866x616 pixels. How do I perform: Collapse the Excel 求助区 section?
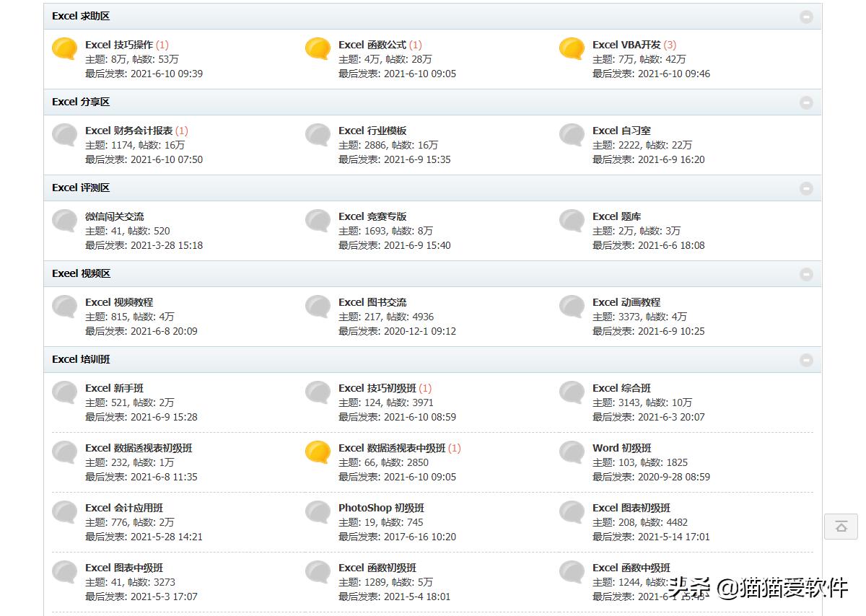[806, 17]
